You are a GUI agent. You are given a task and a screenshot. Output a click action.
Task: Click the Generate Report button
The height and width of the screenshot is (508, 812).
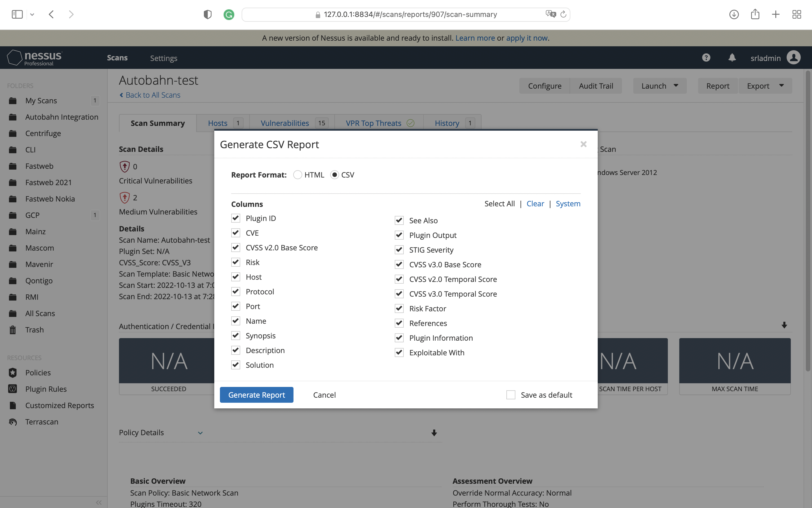[257, 395]
